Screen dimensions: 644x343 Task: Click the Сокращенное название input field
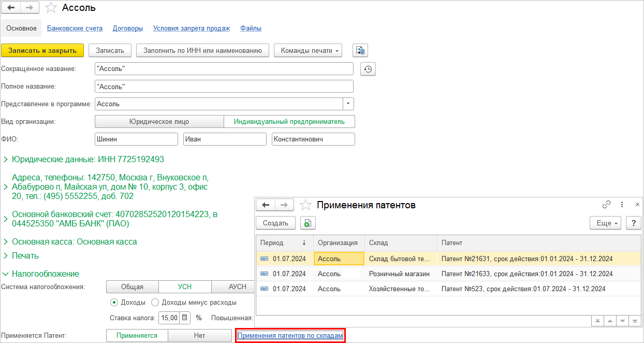pos(224,69)
